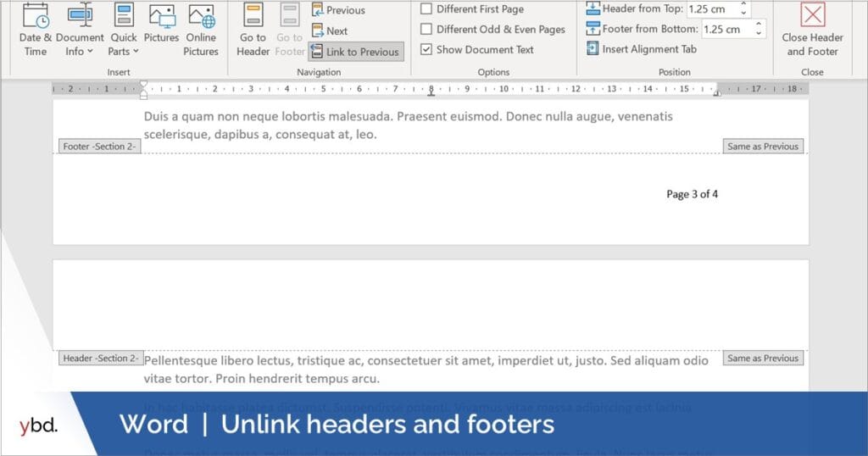Viewport: 868px width, 456px height.
Task: Click the greyed Go to Footer button
Action: 290,30
